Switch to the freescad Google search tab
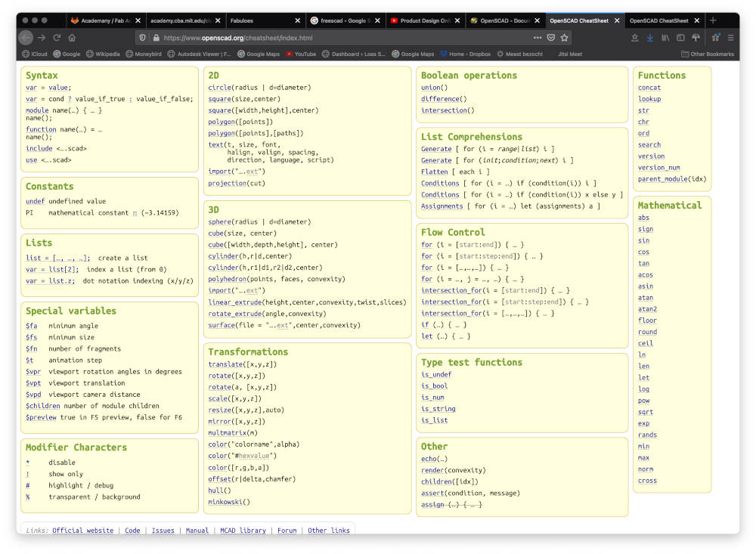This screenshot has height=554, width=756. pyautogui.click(x=345, y=20)
